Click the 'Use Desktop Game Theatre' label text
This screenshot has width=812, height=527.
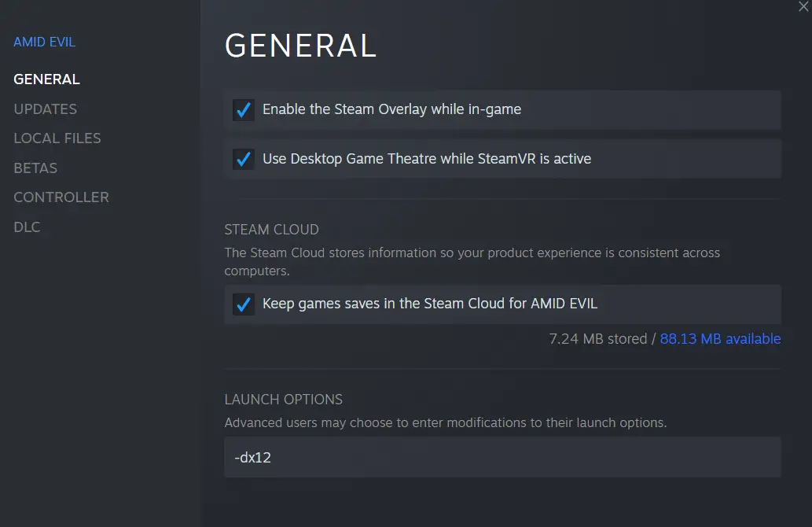(x=427, y=159)
